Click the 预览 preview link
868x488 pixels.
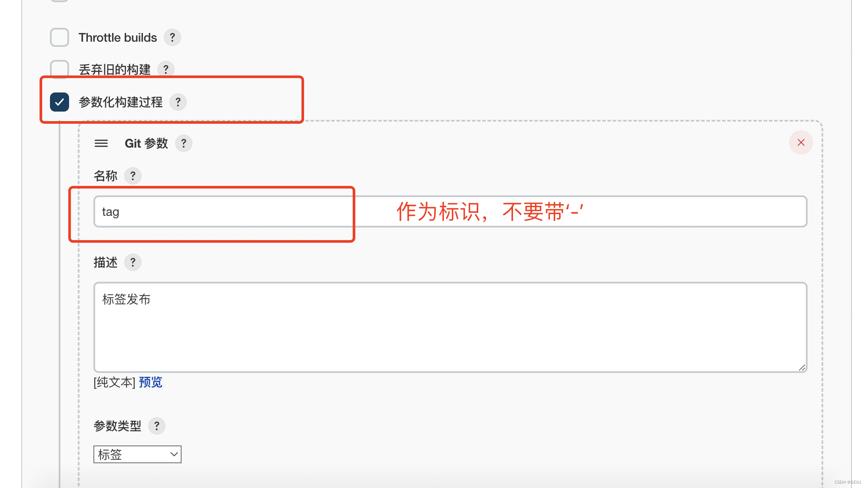pos(150,382)
